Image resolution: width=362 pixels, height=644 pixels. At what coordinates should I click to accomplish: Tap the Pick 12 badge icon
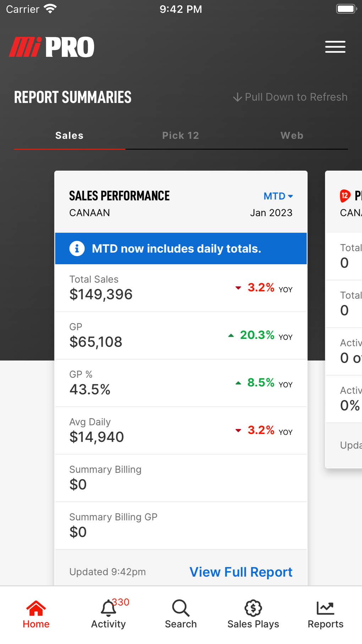pos(345,196)
